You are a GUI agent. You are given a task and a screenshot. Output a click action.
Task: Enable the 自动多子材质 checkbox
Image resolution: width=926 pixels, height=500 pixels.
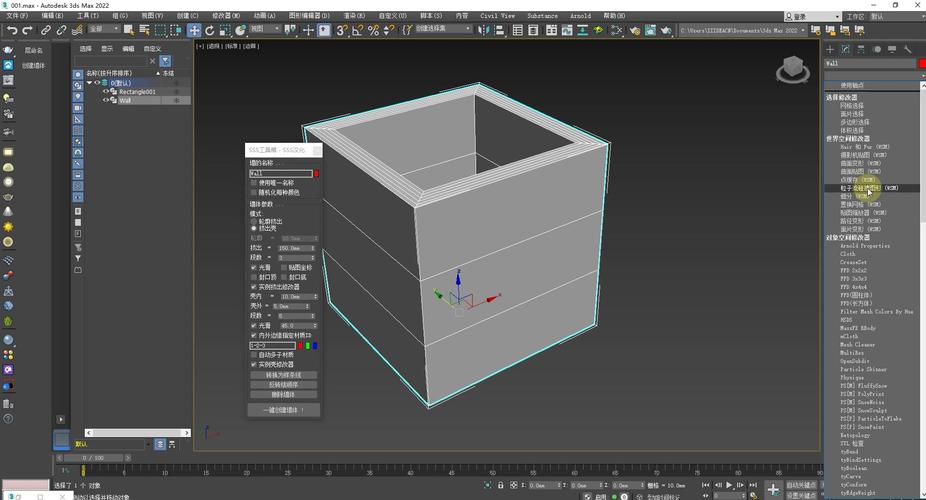pos(254,355)
